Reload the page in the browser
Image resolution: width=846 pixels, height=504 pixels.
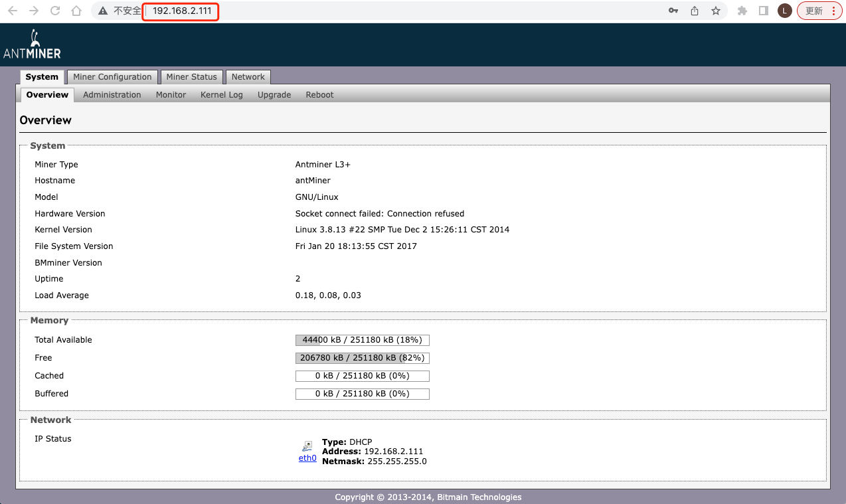pos(54,11)
